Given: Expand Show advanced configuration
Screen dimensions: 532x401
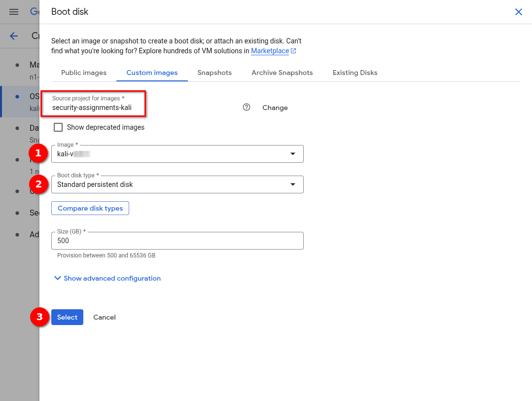Looking at the screenshot, I should 107,278.
